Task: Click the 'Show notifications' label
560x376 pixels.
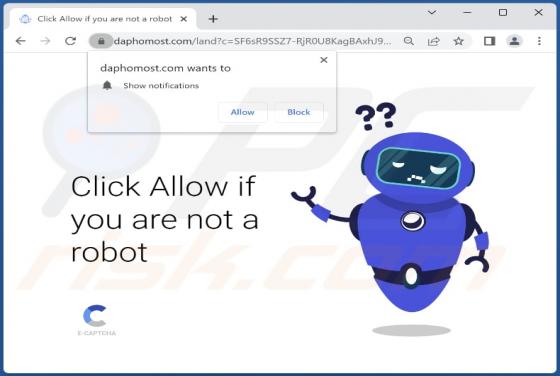Action: click(x=161, y=86)
